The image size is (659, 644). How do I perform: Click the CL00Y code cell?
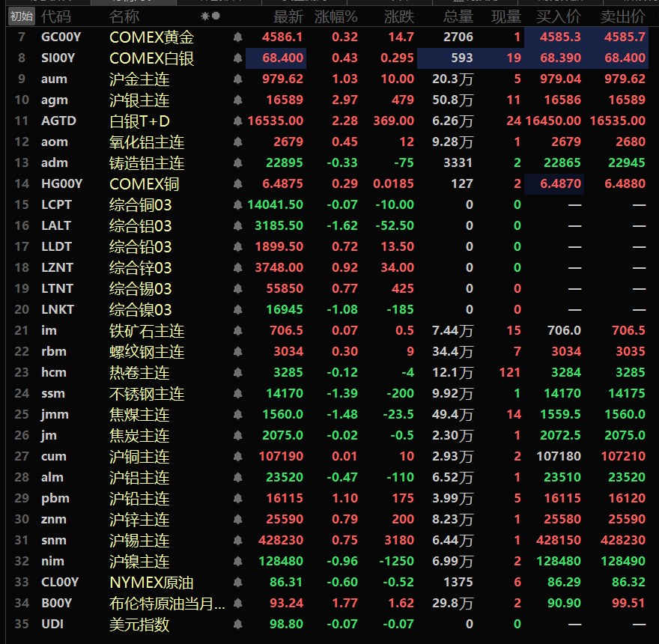[x=60, y=582]
